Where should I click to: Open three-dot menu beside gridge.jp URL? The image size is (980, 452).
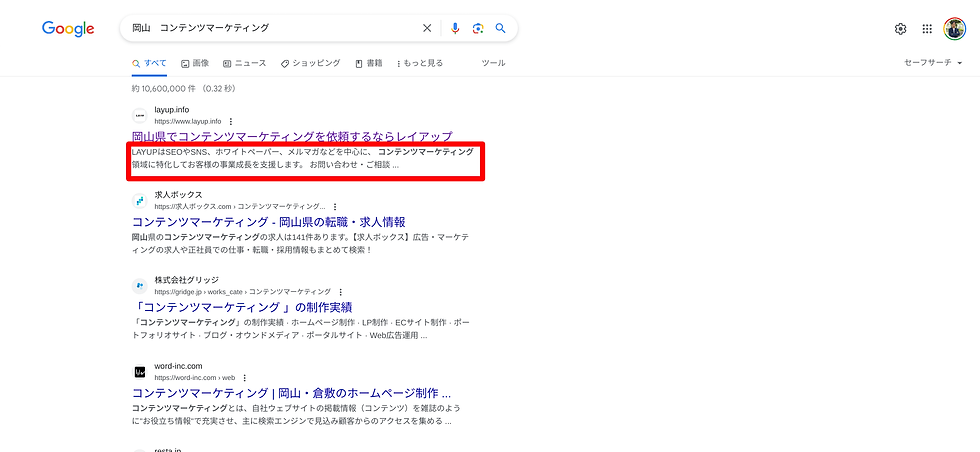(x=340, y=292)
